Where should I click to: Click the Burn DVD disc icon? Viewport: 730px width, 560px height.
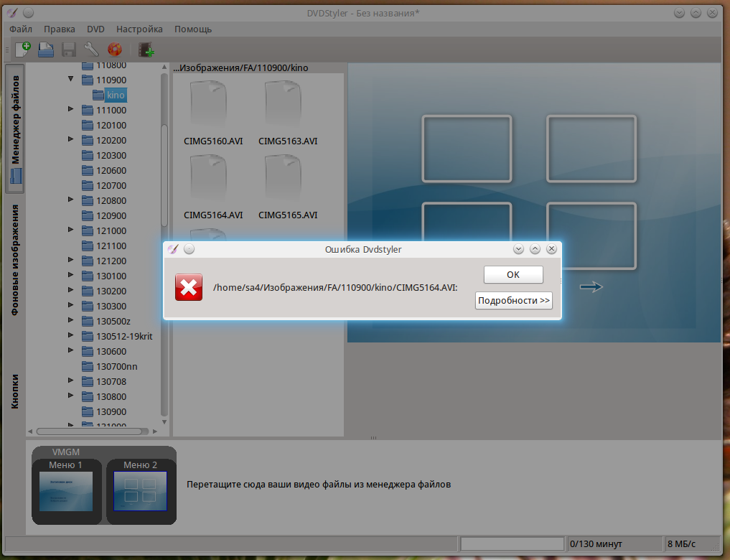(115, 50)
